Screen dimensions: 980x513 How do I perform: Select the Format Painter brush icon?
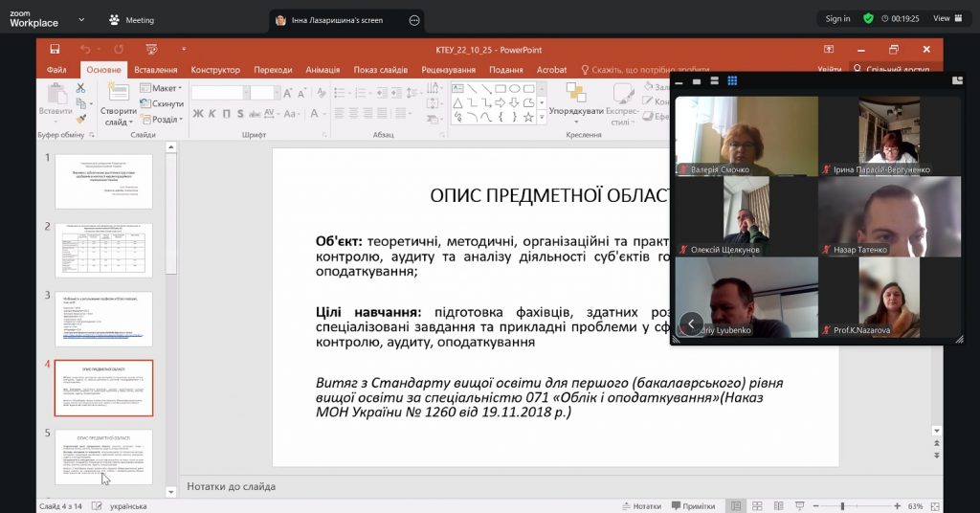click(x=80, y=119)
